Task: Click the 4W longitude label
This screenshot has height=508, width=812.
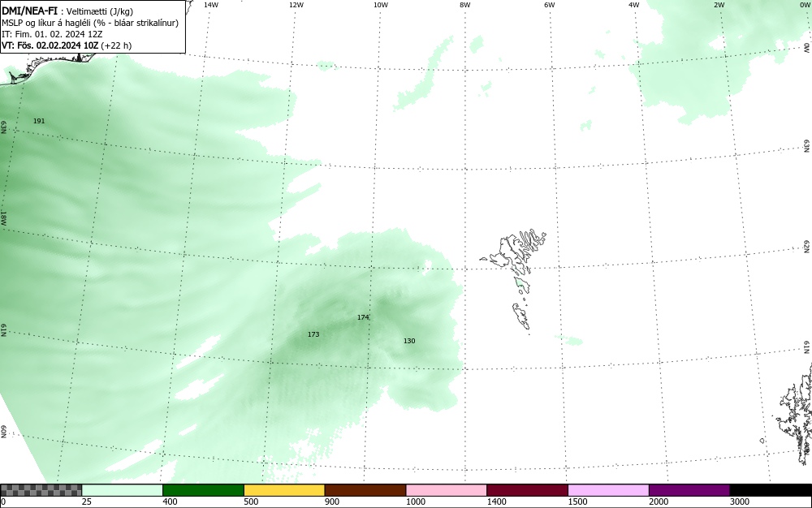Action: click(634, 5)
